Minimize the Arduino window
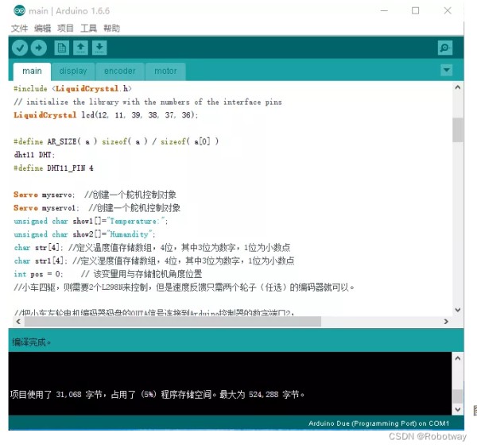477x448 pixels. point(384,10)
